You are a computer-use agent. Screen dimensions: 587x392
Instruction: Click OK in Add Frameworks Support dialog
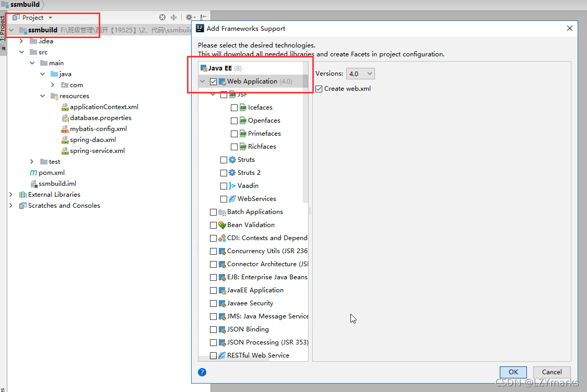(513, 372)
